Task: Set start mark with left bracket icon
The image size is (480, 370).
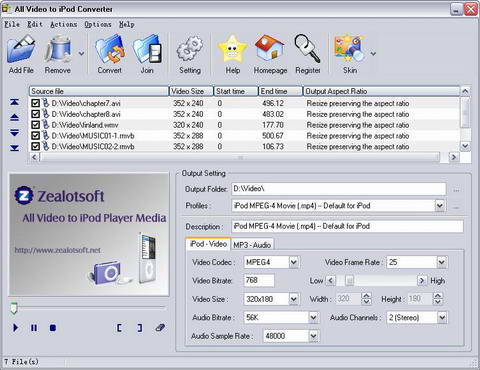Action: [119, 328]
